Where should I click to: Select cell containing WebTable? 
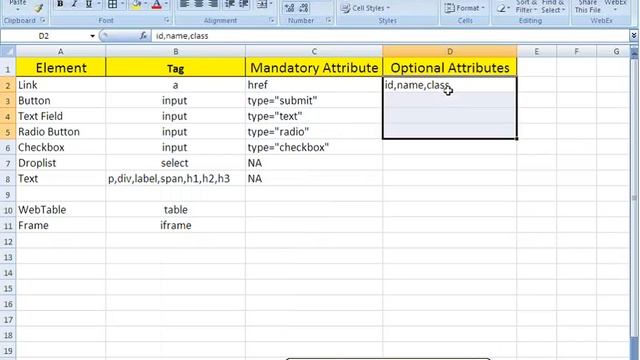click(60, 210)
